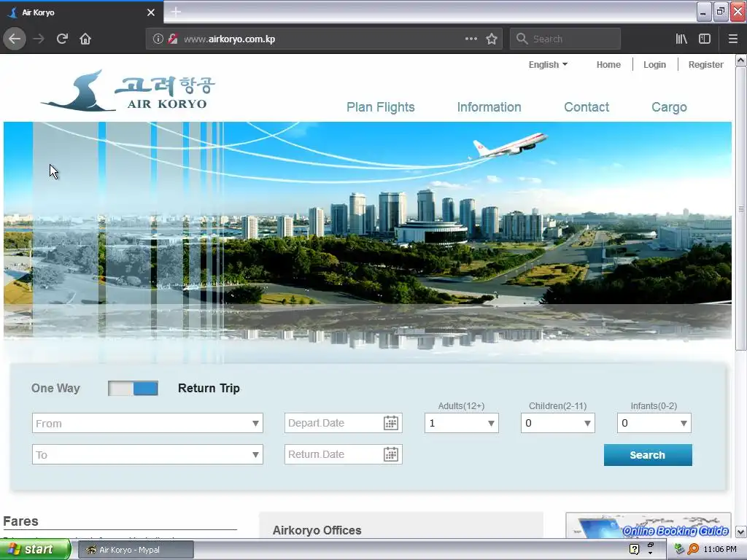Screen dimensions: 747x560
Task: Click the blue Search flights button
Action: tap(648, 455)
